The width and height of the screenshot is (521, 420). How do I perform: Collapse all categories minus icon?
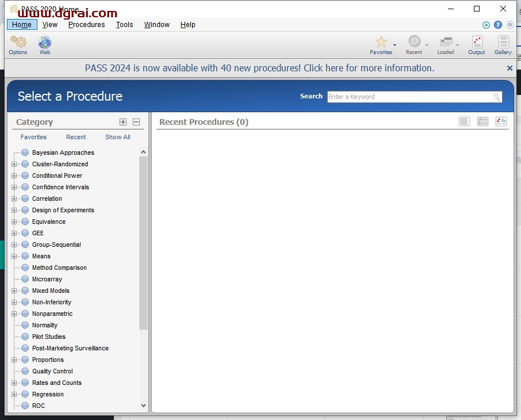point(136,122)
